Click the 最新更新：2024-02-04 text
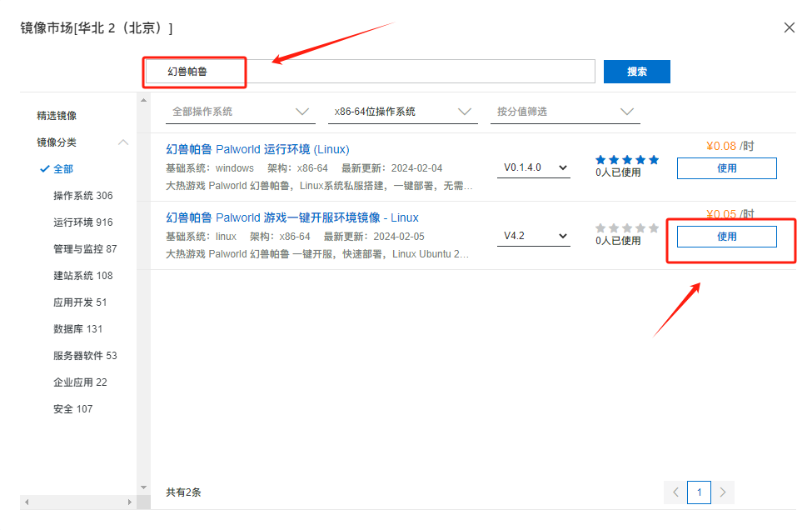 coord(392,168)
